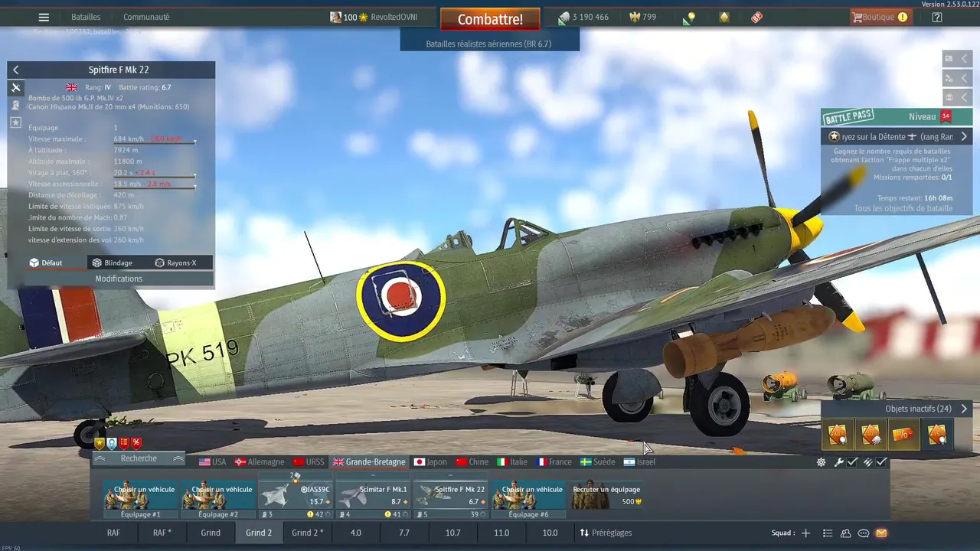
Task: Expand the second collapsed right side panel
Action: tap(957, 78)
